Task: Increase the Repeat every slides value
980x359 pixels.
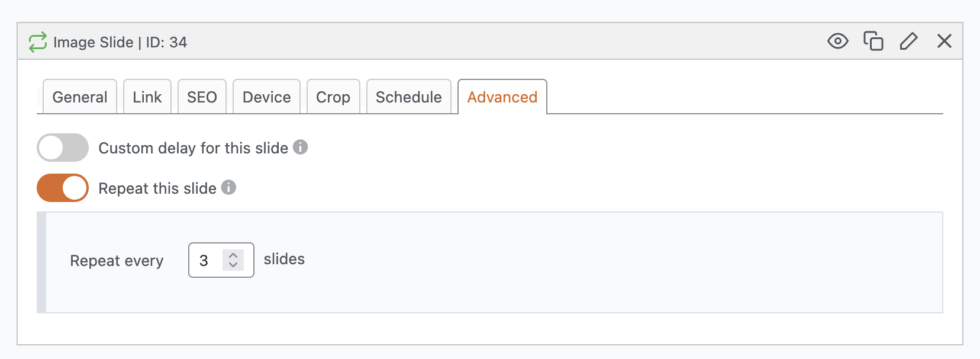Action: pos(233,255)
